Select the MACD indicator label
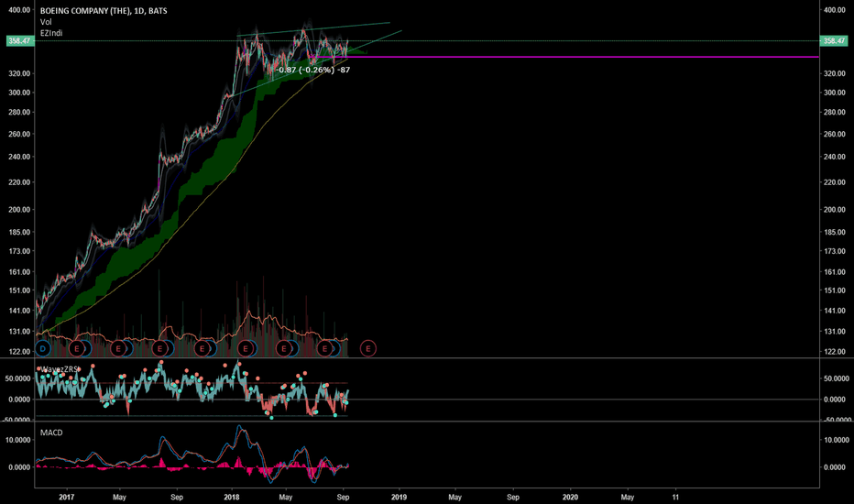 tap(51, 433)
